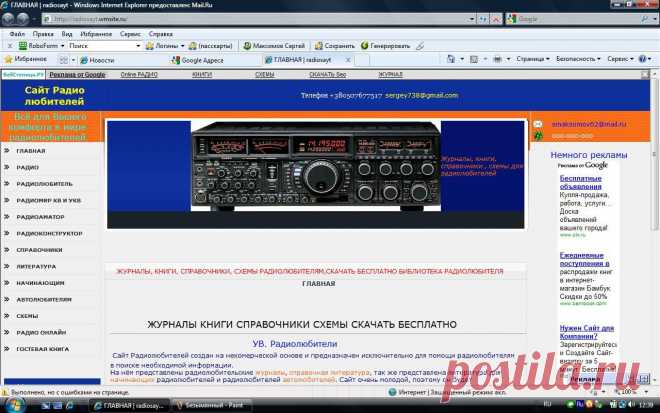The image size is (660, 413).
Task: Open RoboForm Логины dropdown
Action: pos(165,45)
